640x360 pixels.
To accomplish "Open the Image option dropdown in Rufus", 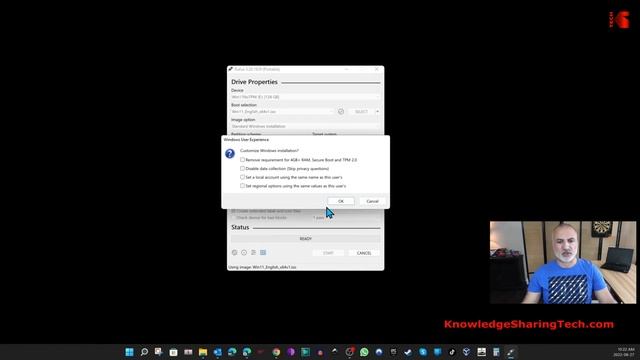I will pos(305,126).
